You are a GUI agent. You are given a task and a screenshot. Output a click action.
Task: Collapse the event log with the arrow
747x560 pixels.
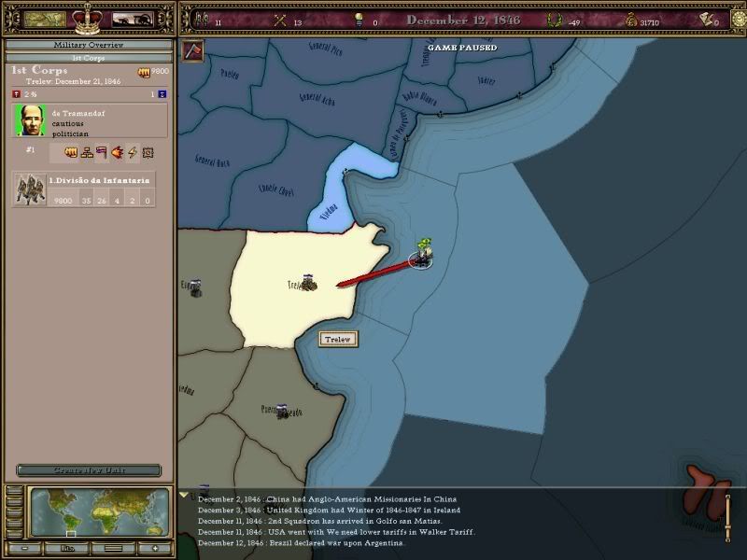point(184,496)
